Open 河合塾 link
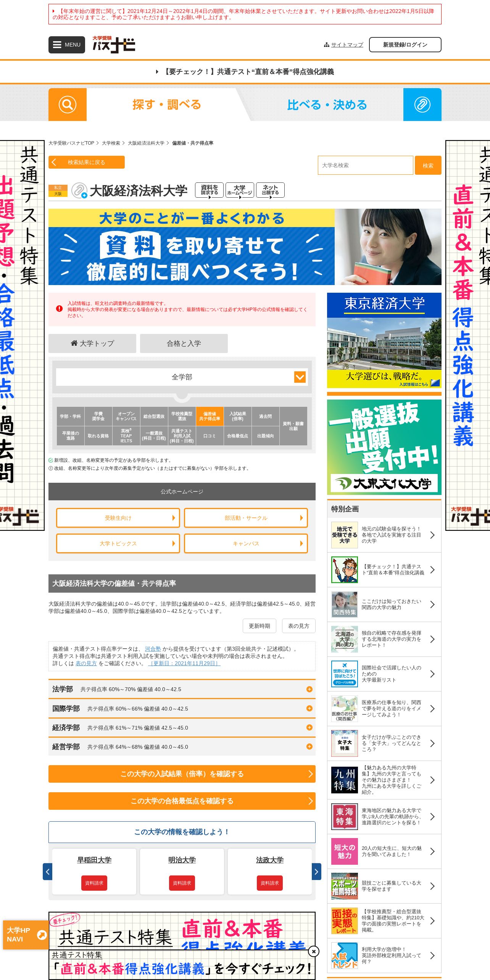This screenshot has height=980, width=490. (153, 649)
